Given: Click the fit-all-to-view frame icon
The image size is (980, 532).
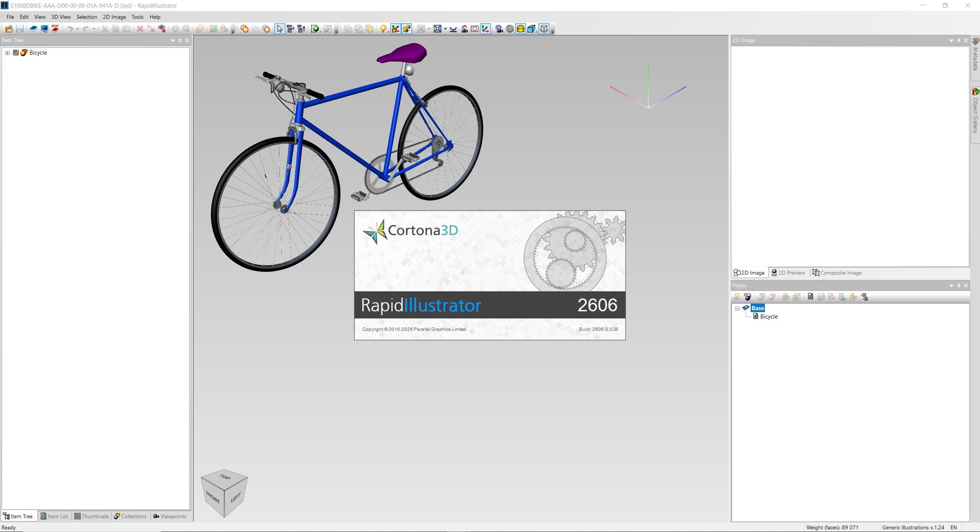Looking at the screenshot, I should click(x=438, y=29).
